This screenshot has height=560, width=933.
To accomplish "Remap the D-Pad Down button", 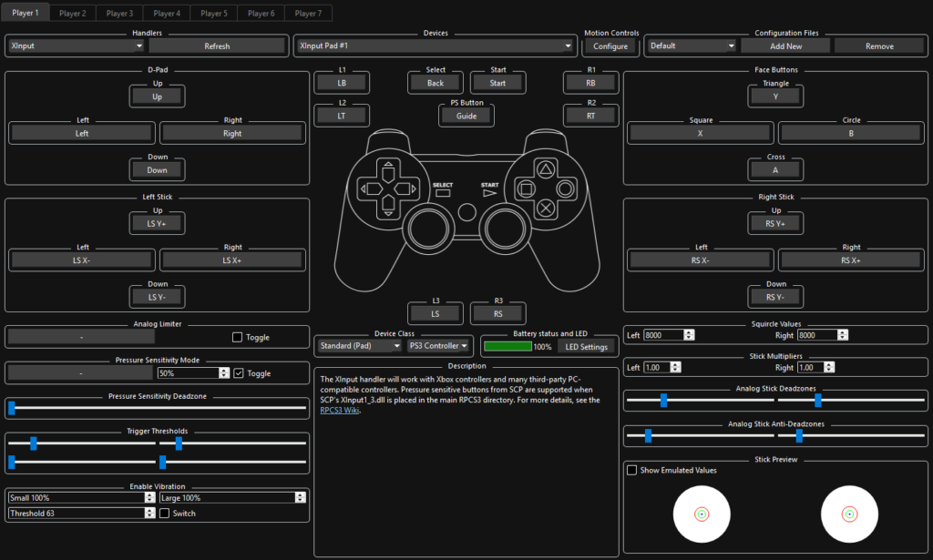I will click(157, 170).
